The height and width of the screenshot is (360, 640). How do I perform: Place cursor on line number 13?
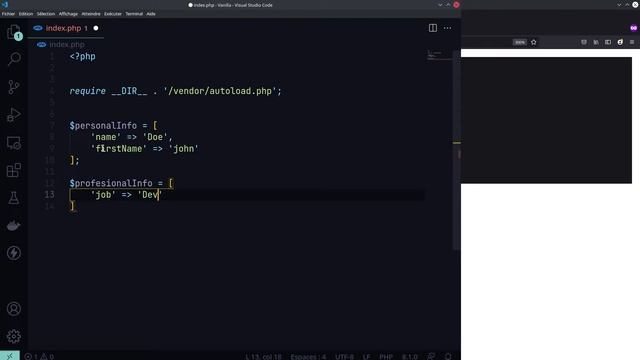[x=49, y=195]
